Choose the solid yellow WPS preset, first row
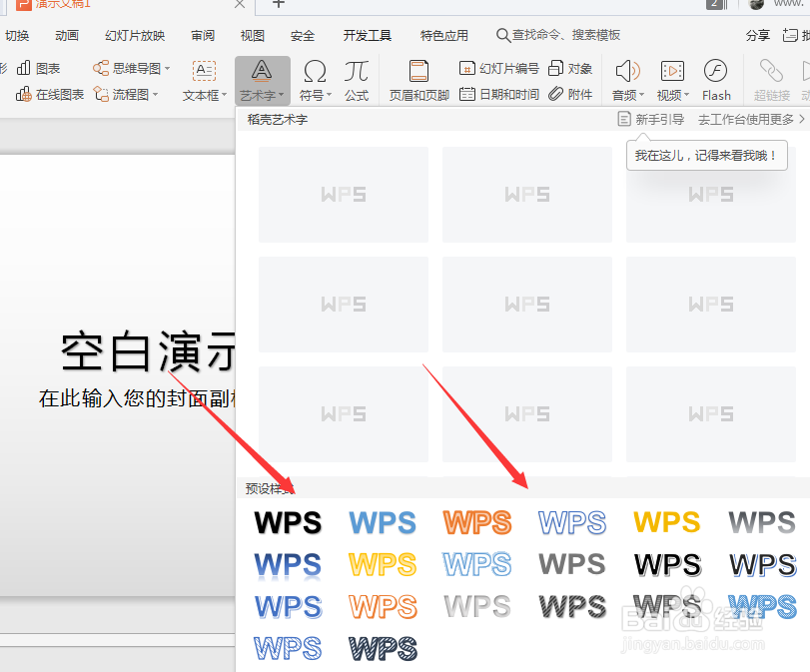The height and width of the screenshot is (672, 810). pos(667,522)
